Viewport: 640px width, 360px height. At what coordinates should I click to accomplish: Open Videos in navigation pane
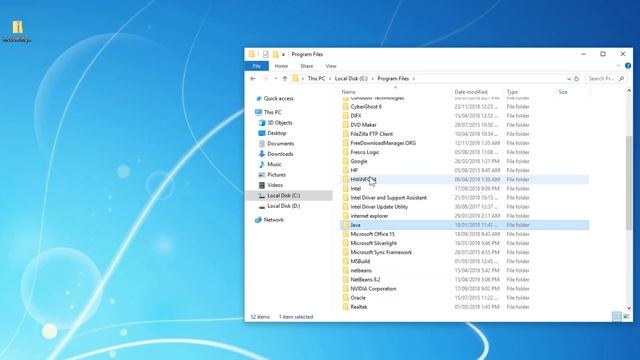[x=275, y=185]
